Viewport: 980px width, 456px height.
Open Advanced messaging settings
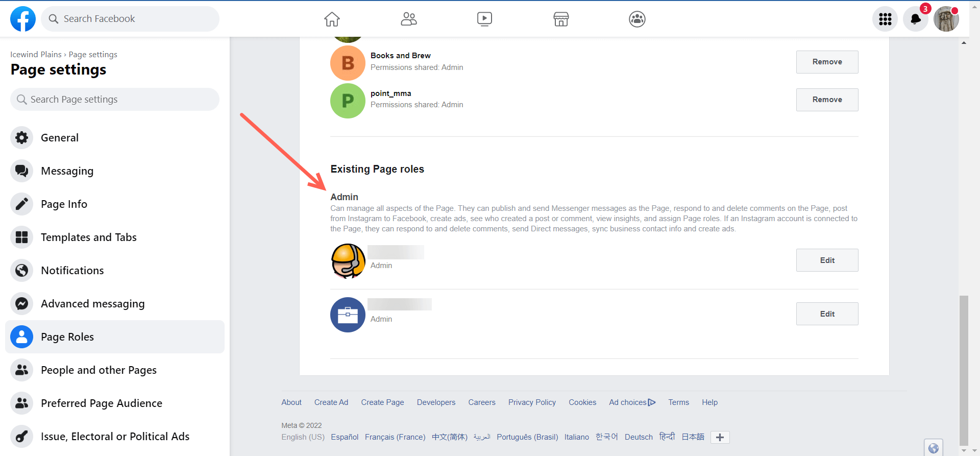coord(93,304)
